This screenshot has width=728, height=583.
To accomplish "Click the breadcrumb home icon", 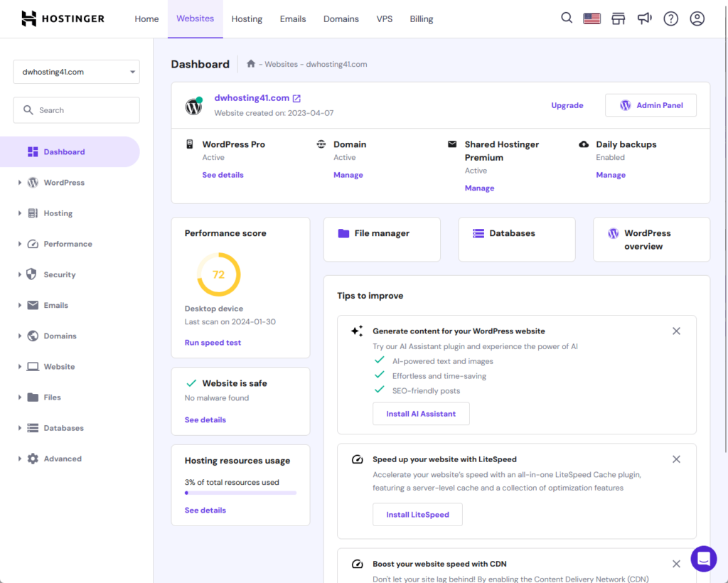I will 251,63.
